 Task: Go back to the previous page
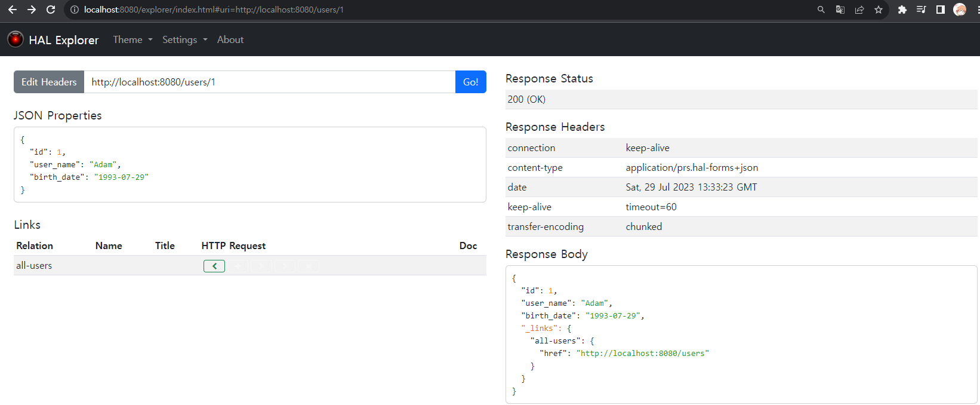click(x=13, y=10)
